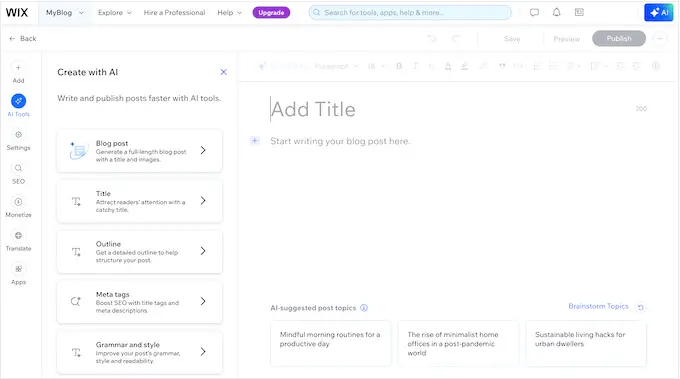Expand the Help dropdown menu
680x379 pixels.
coord(229,13)
